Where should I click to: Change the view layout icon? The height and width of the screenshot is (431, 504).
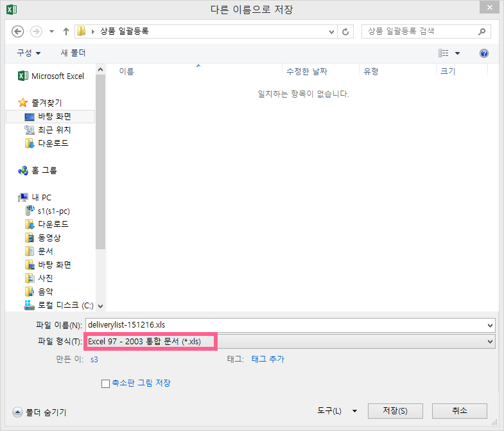(x=443, y=53)
